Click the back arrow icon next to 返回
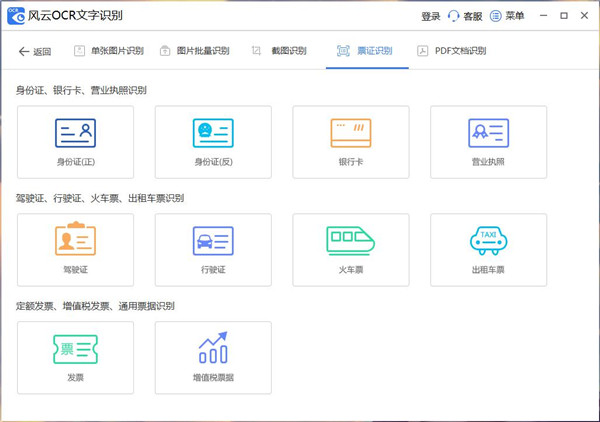Screen dimensions: 600x422 (x=24, y=51)
